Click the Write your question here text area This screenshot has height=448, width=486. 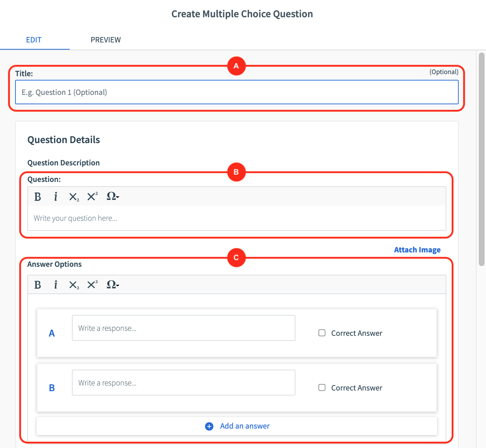tap(144, 218)
